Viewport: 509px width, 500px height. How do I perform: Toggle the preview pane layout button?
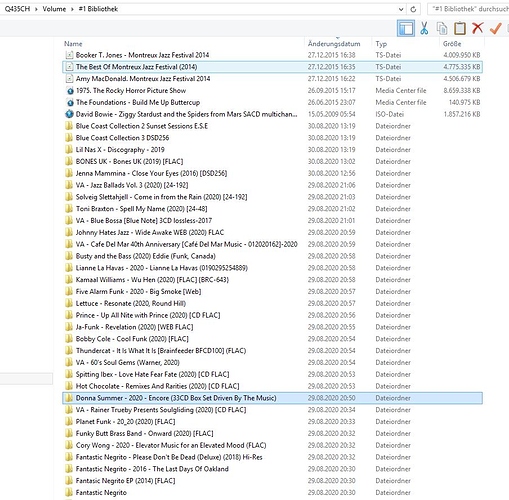[406, 28]
